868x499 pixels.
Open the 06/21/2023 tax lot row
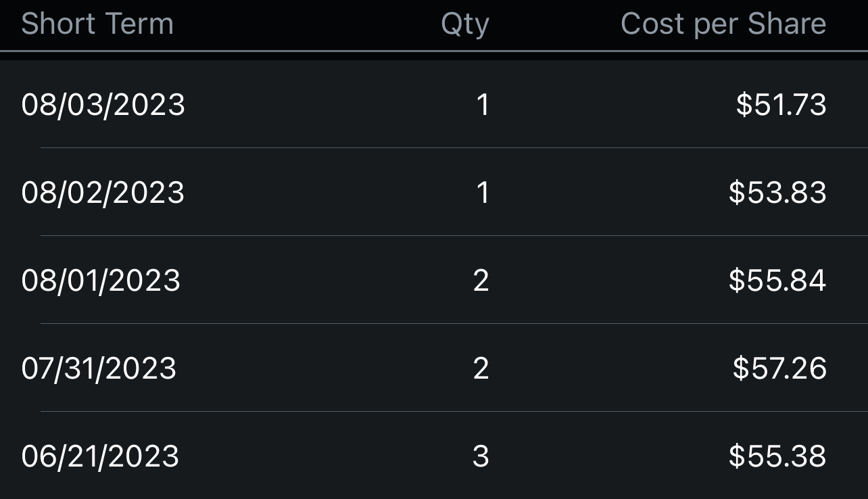434,456
